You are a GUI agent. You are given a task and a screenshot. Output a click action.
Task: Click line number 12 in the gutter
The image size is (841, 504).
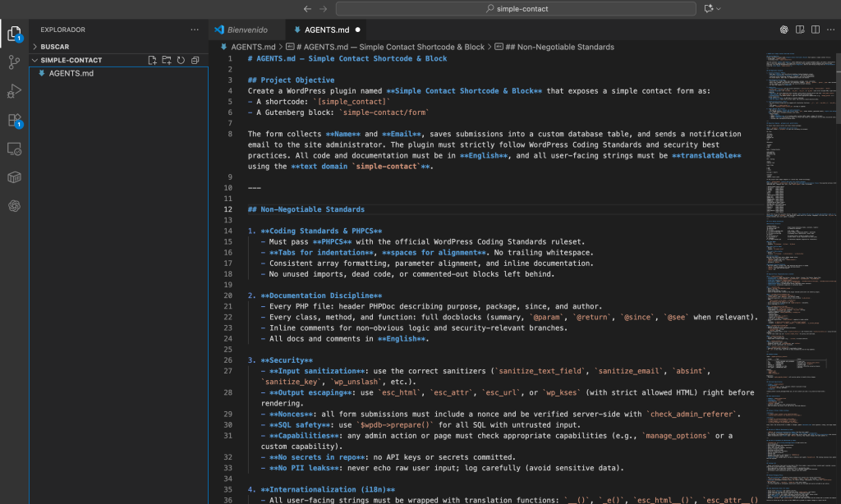[x=228, y=209]
